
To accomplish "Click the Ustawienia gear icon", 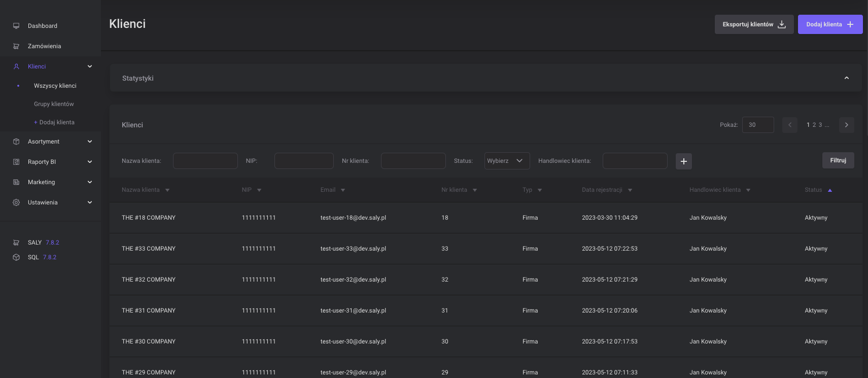I will [16, 202].
